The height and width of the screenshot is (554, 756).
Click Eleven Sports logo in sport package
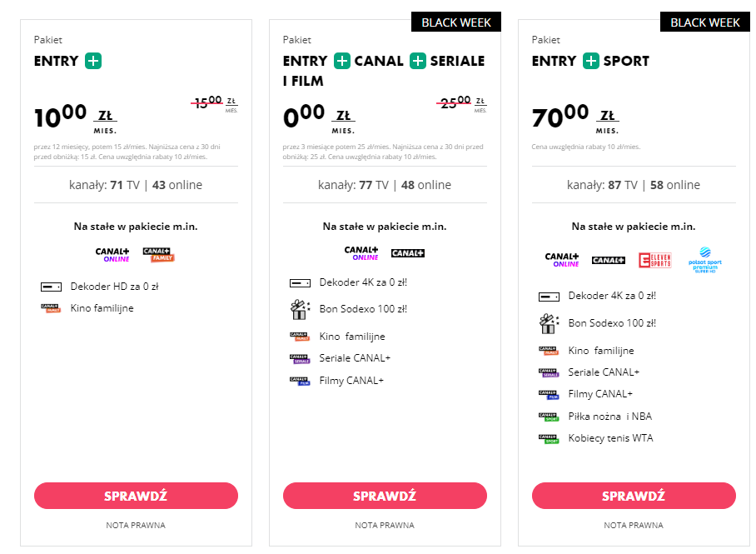coord(654,260)
